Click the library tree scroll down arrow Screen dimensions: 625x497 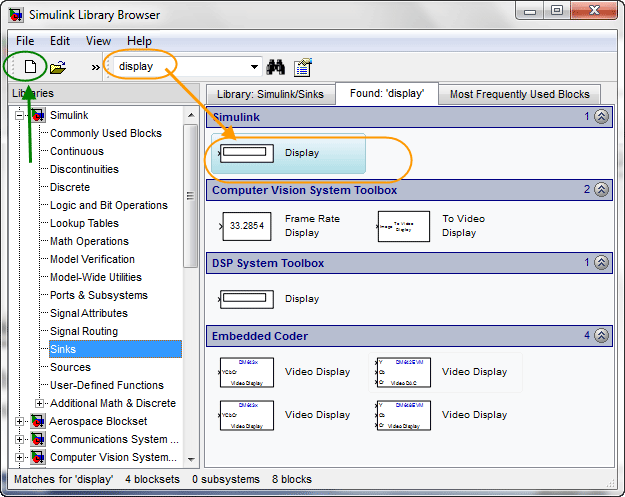(191, 459)
